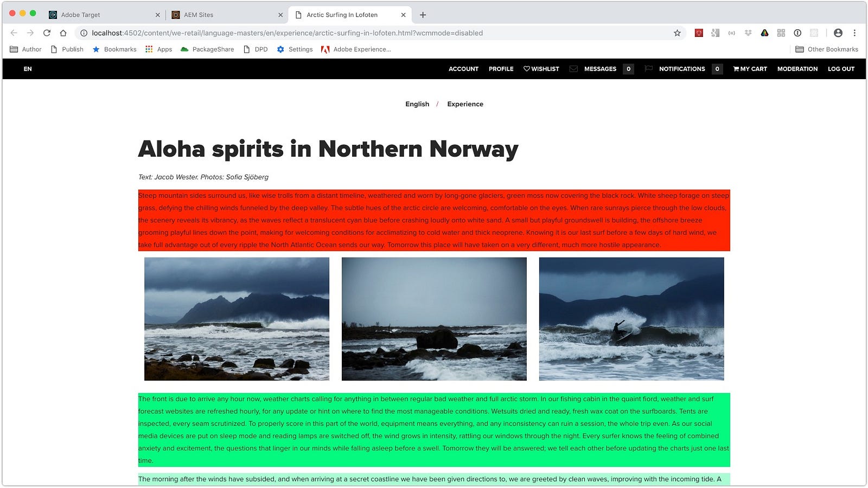Open the Chrome profile avatar icon
The width and height of the screenshot is (868, 488).
tap(838, 33)
